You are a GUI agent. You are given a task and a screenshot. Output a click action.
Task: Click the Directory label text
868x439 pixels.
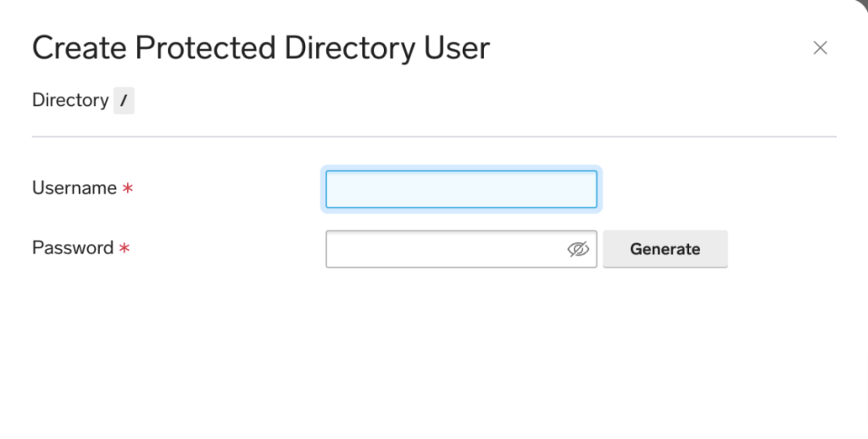click(x=70, y=100)
